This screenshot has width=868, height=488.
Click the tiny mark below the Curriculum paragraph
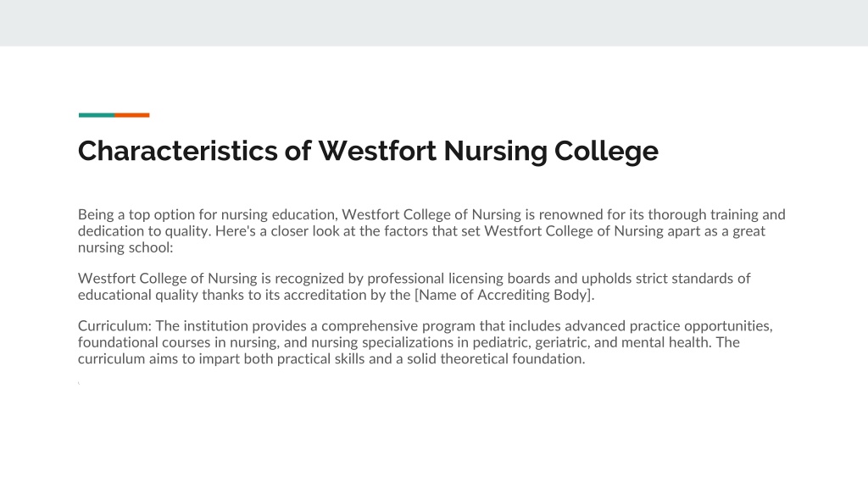79,383
